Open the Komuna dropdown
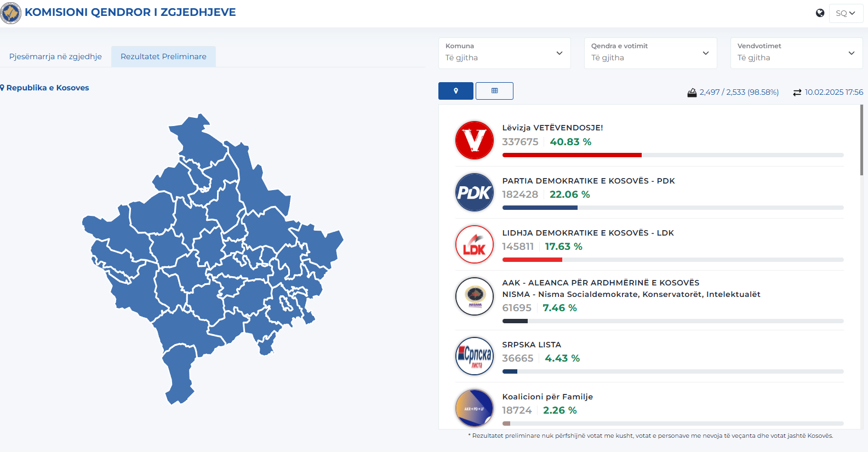The image size is (868, 452). point(505,53)
